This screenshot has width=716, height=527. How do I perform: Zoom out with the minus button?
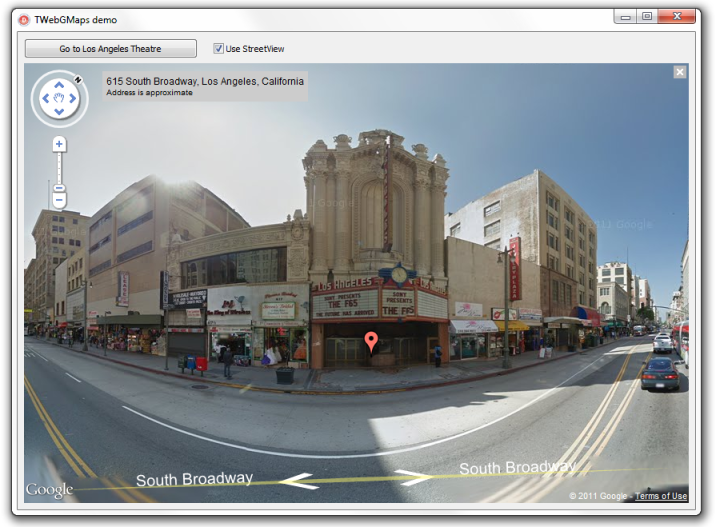coord(59,200)
